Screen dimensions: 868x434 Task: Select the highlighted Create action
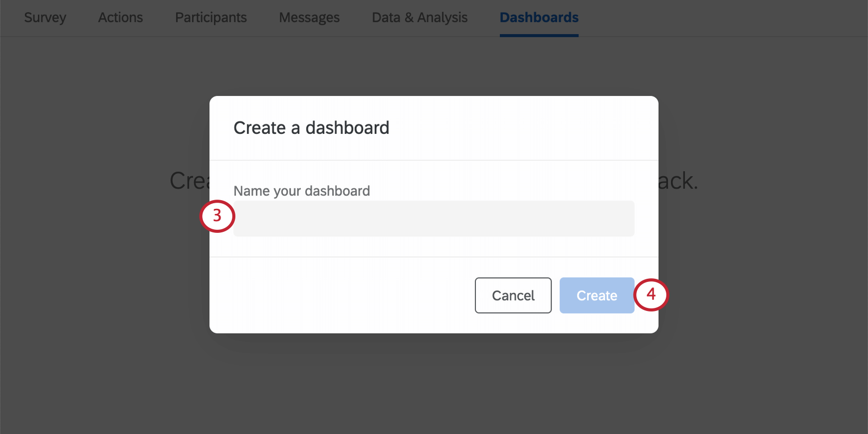click(x=596, y=295)
